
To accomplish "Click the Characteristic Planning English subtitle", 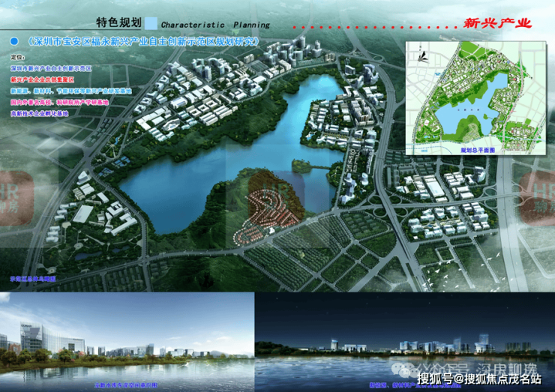I will point(215,25).
